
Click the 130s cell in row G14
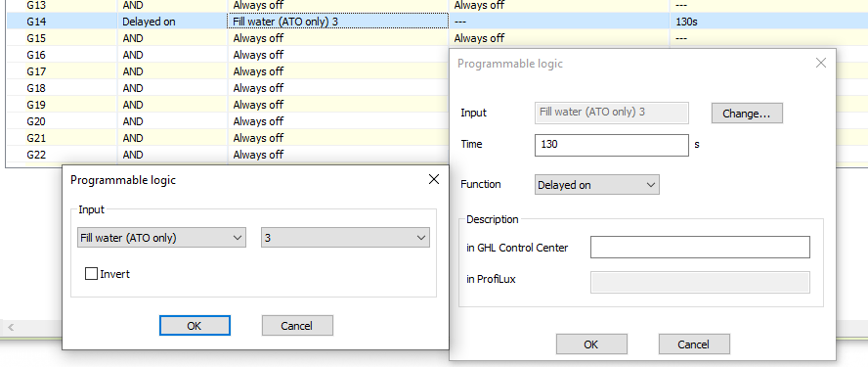pyautogui.click(x=768, y=22)
